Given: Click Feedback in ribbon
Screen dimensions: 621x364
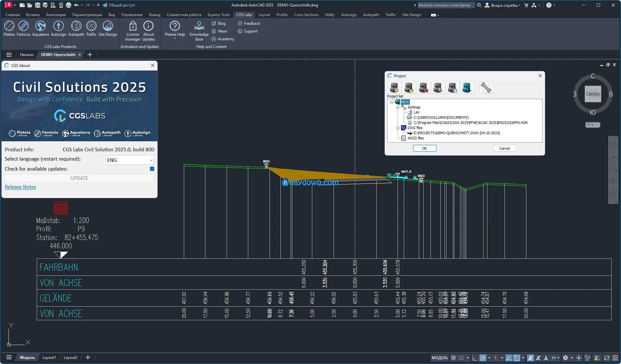Looking at the screenshot, I should (249, 23).
